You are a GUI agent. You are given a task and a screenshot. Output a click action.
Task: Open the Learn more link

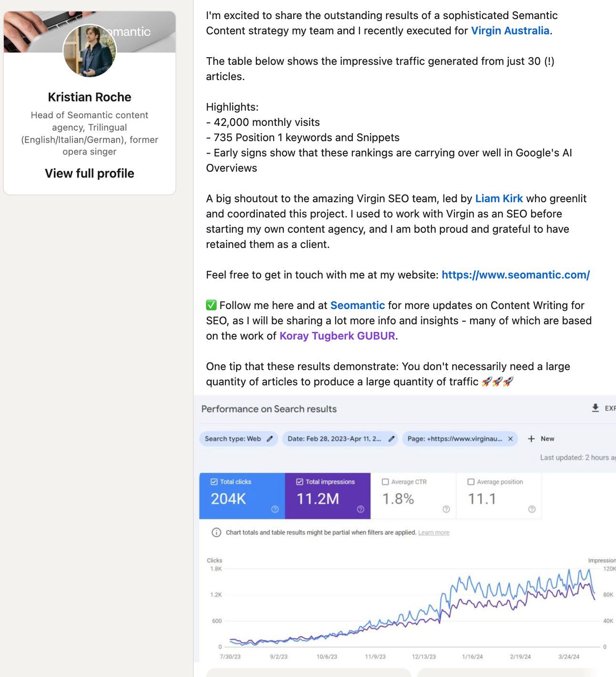tap(434, 533)
